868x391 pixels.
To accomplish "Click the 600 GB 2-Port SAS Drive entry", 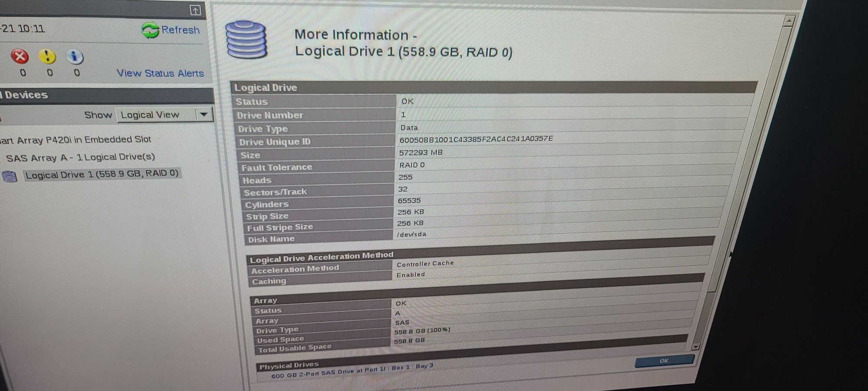I will 352,371.
